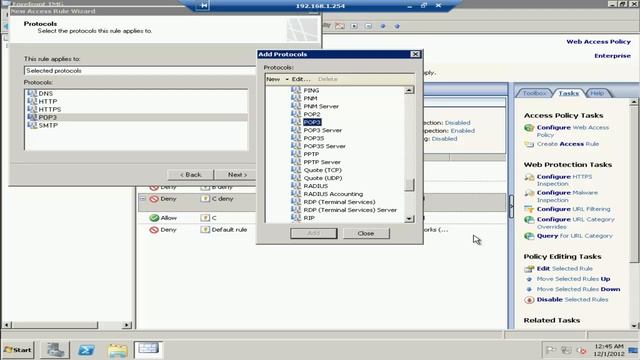
Task: Select POP3S protocol entry
Action: coord(313,138)
